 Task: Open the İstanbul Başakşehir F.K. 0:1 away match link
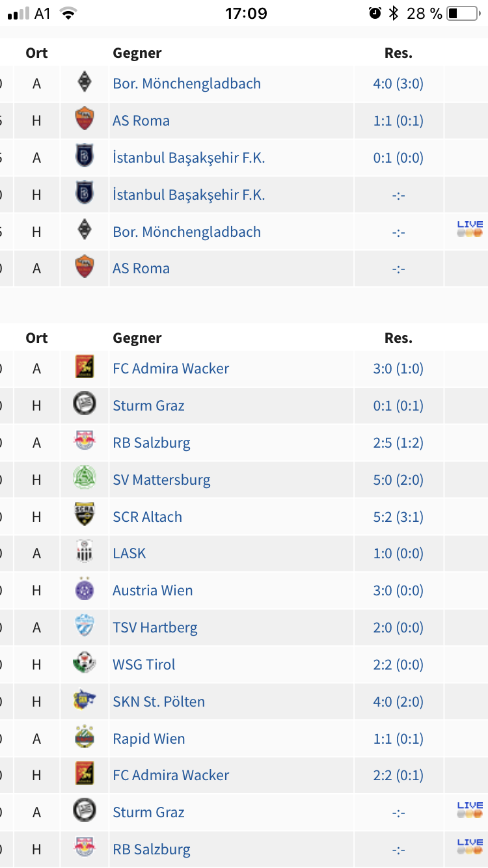(189, 157)
